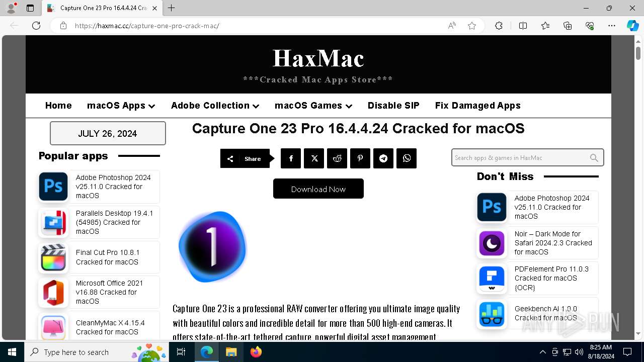The width and height of the screenshot is (644, 362).
Task: Open Adobe Photoshop 2024 link in Popular apps
Action: [113, 187]
